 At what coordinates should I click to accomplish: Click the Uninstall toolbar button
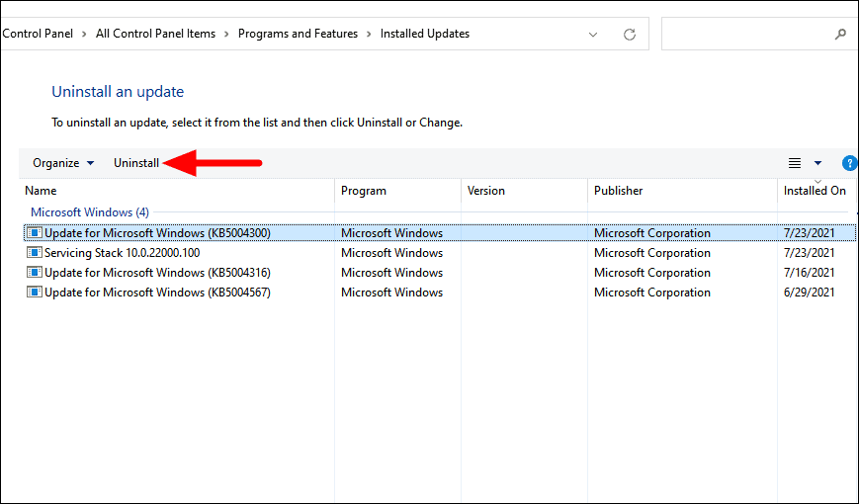[x=136, y=163]
